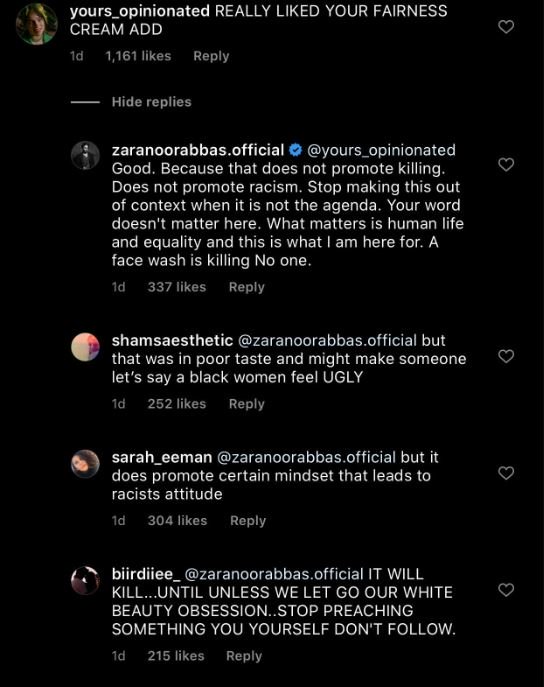This screenshot has width=544, height=687.
Task: Reply to sarah_eeman's comment
Action: click(248, 521)
